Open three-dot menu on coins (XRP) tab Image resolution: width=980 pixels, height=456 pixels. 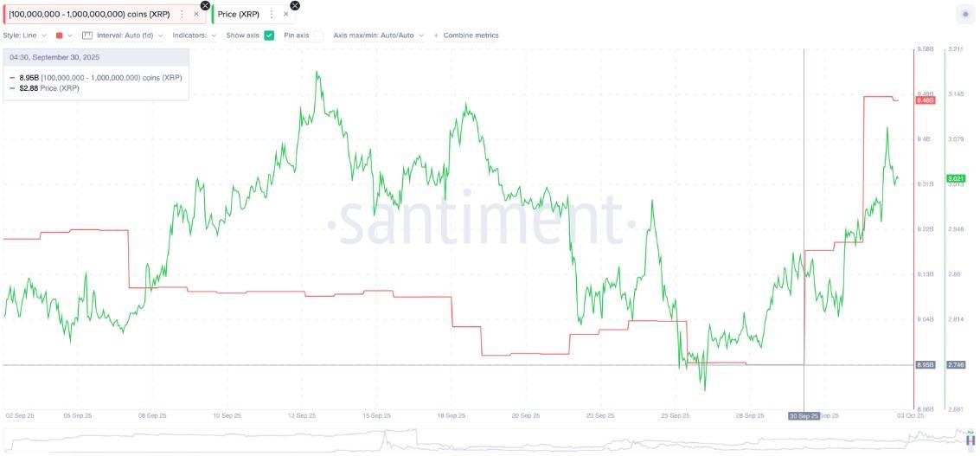pyautogui.click(x=182, y=14)
